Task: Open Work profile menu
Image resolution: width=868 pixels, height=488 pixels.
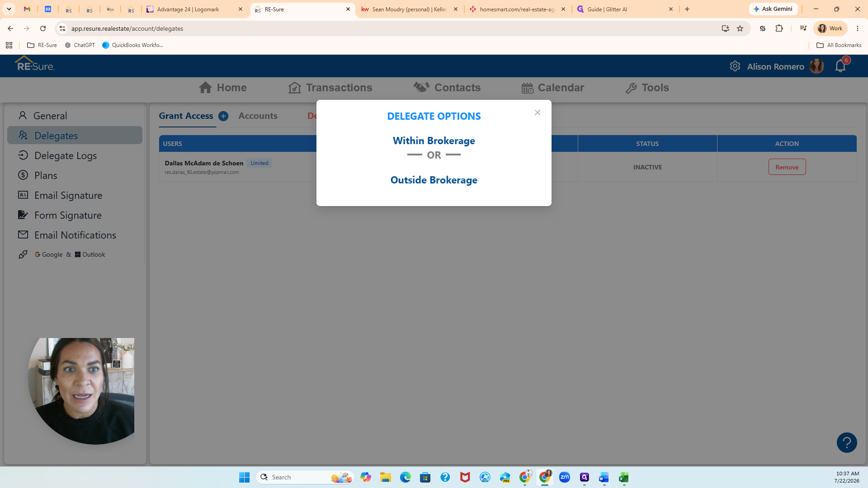Action: (x=830, y=28)
